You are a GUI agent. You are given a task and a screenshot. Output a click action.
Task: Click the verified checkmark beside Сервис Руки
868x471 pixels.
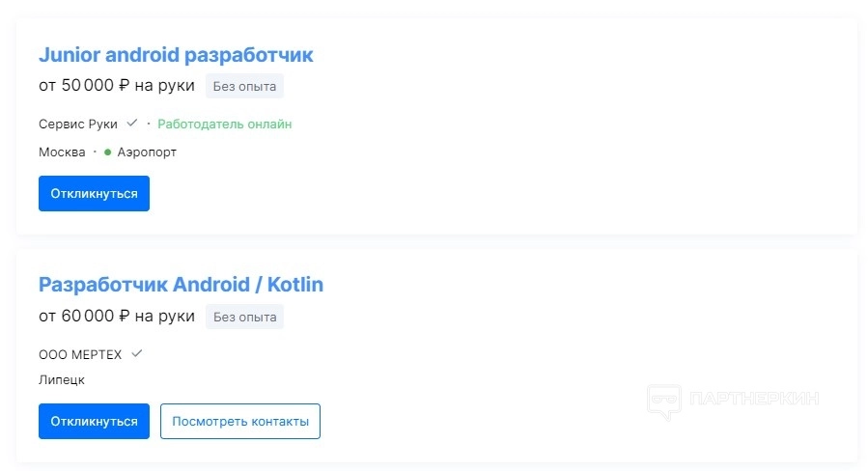point(132,124)
